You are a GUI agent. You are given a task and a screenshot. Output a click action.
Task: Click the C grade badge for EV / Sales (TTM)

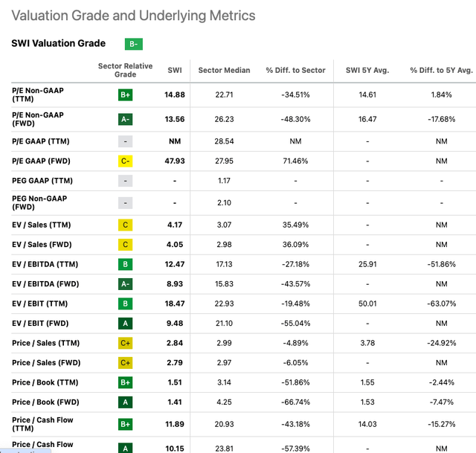[x=126, y=225]
